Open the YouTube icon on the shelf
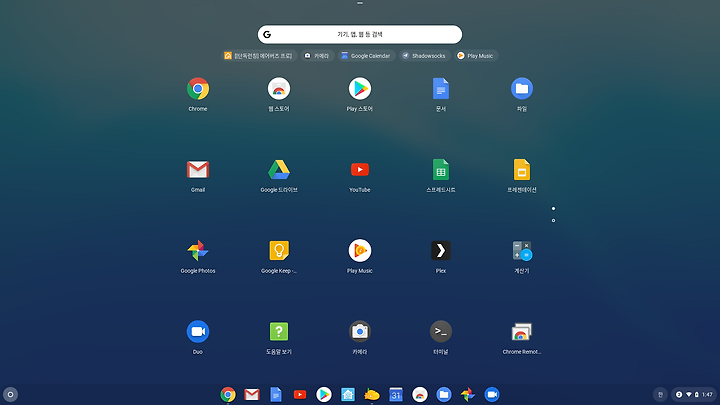Screen dimensions: 720x405 [x=300, y=394]
